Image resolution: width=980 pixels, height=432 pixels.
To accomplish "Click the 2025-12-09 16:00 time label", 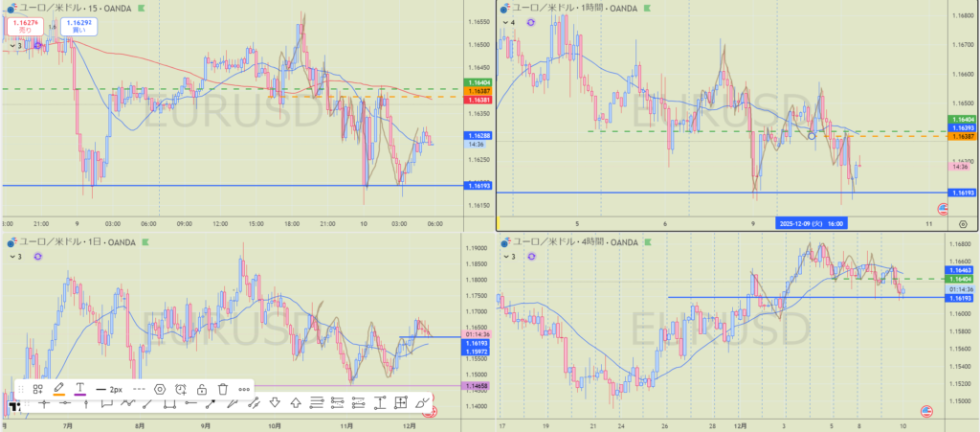I will click(x=809, y=222).
